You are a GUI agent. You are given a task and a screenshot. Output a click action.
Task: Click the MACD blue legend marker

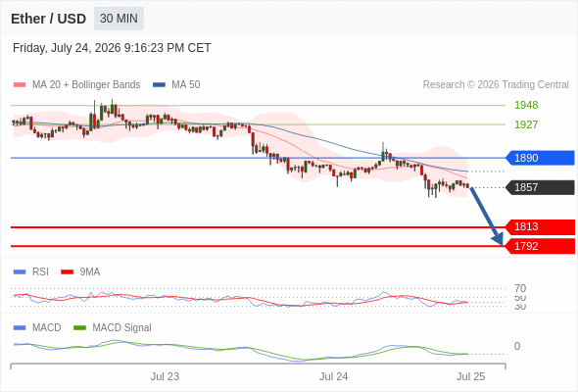(x=20, y=328)
